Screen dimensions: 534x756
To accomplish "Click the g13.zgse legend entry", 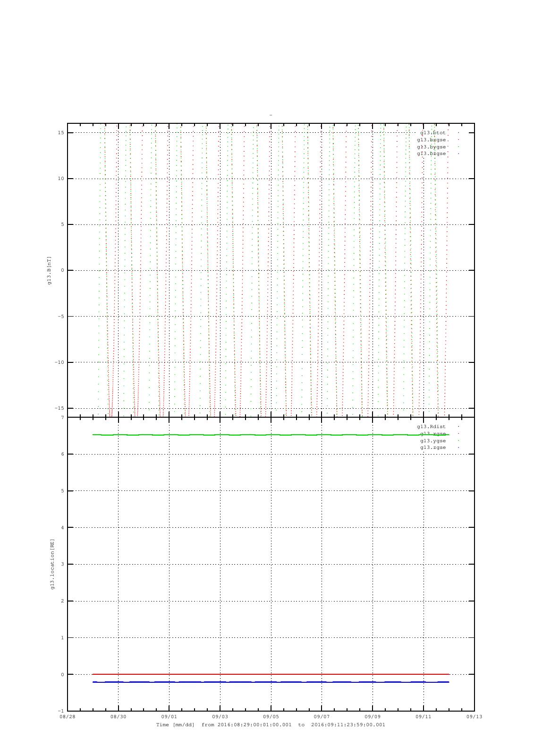I will tap(433, 447).
